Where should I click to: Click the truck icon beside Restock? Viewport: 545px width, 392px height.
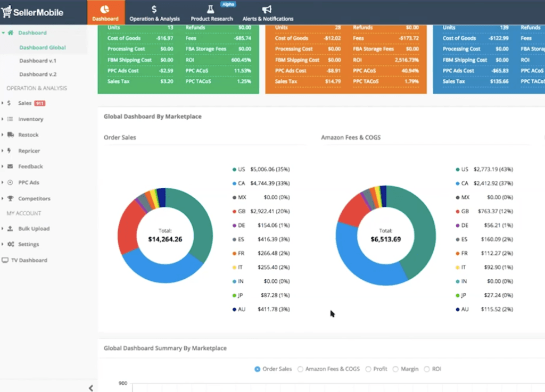click(x=11, y=135)
